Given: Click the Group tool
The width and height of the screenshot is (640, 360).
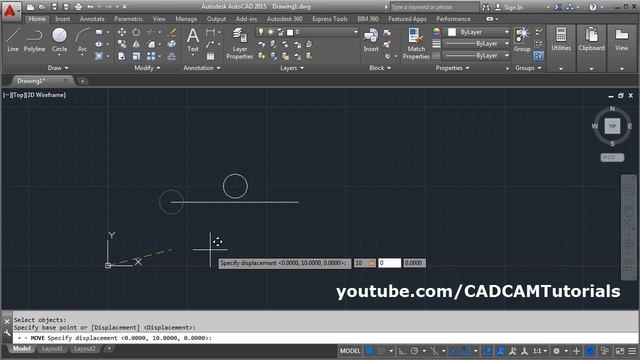Looking at the screenshot, I should (522, 40).
